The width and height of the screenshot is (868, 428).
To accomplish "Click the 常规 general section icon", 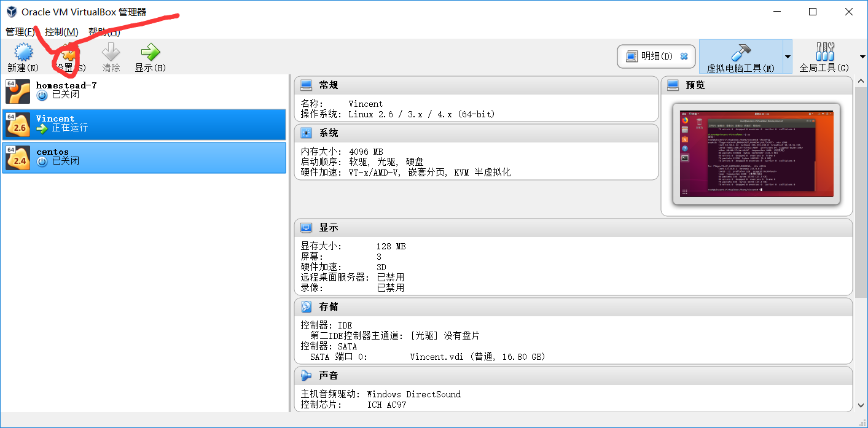I will click(x=307, y=85).
